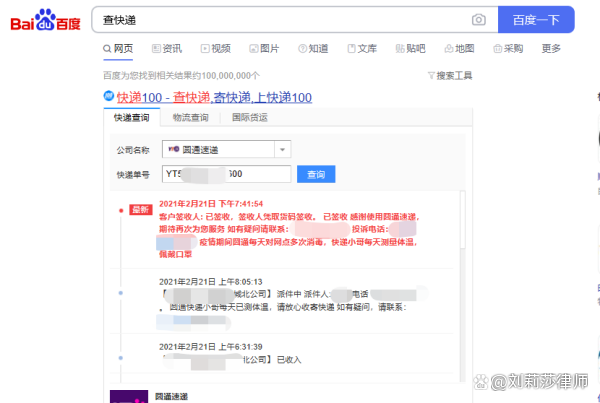The height and width of the screenshot is (403, 600).
Task: Switch to 物流查询 widget tab
Action: coord(191,117)
